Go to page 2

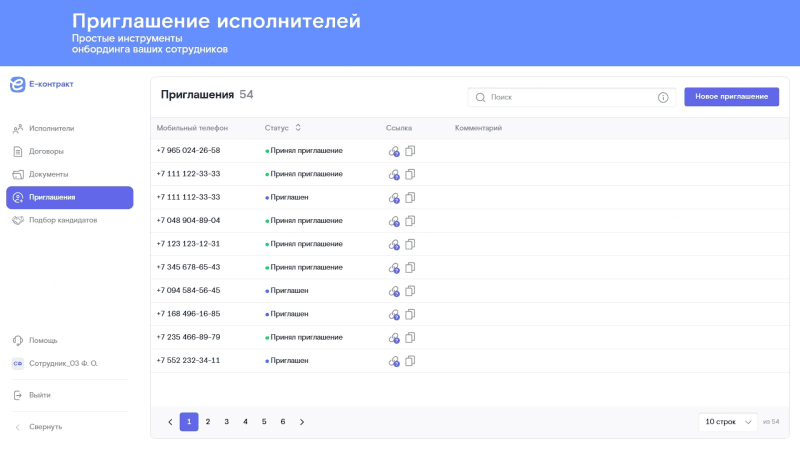click(208, 422)
